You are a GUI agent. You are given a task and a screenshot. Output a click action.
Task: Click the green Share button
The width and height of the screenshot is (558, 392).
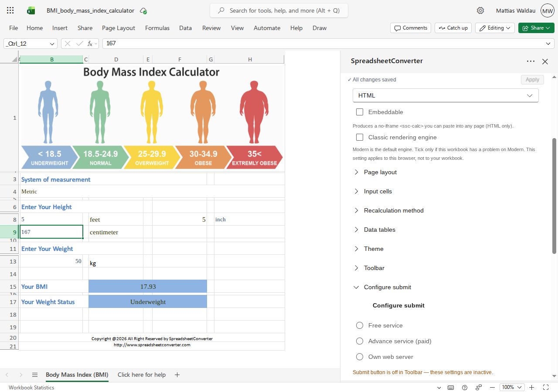(x=536, y=28)
